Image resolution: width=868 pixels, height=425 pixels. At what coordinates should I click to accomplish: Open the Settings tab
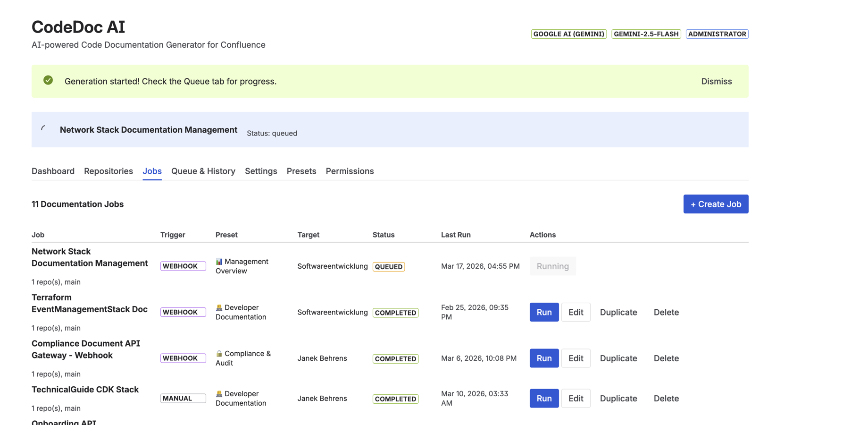pos(261,171)
